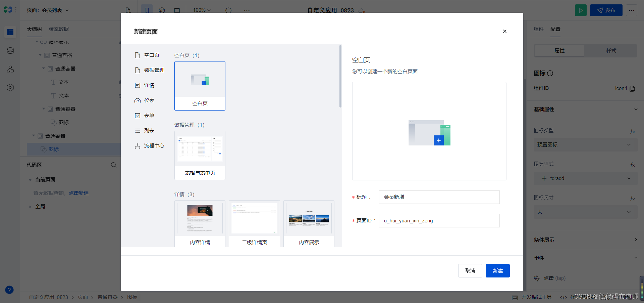Choose the 二级详情页 template
Screen dimensions: 644x303
pyautogui.click(x=254, y=224)
